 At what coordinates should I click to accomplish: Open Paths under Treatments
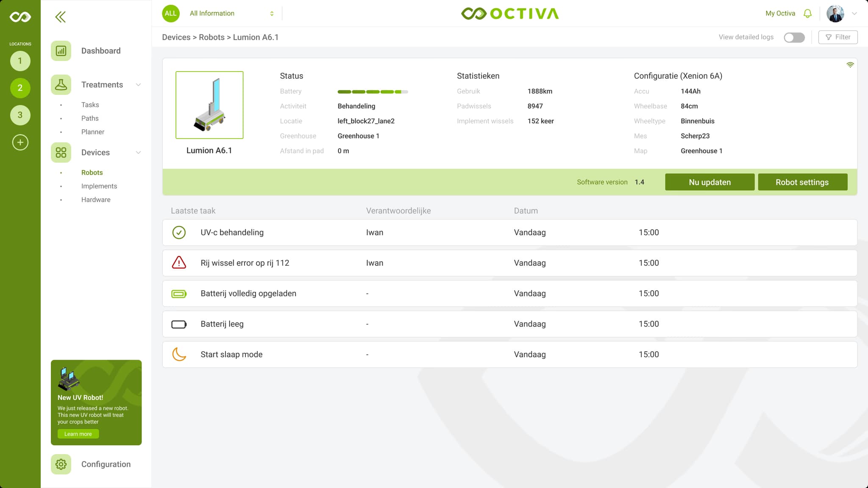[x=90, y=118]
